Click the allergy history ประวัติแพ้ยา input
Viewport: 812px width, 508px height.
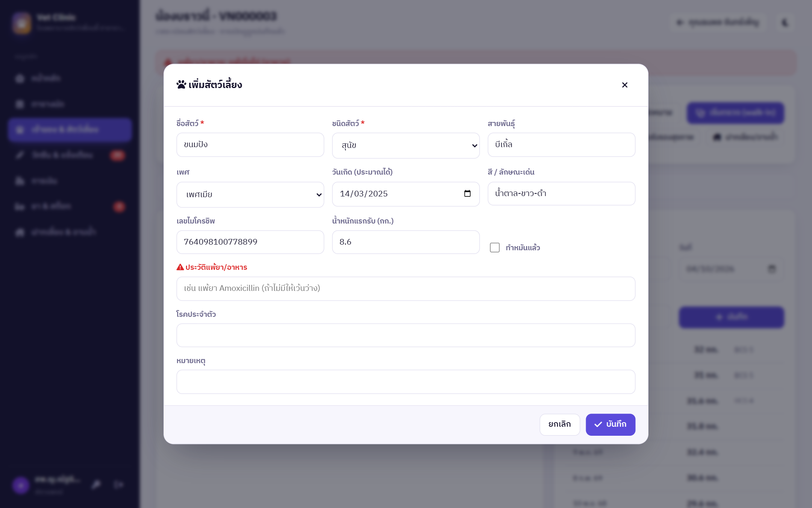coord(406,289)
